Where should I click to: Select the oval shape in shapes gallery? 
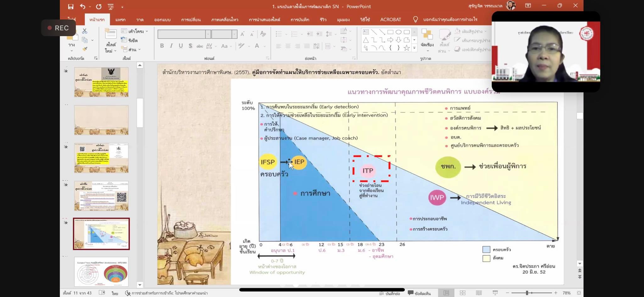(398, 32)
